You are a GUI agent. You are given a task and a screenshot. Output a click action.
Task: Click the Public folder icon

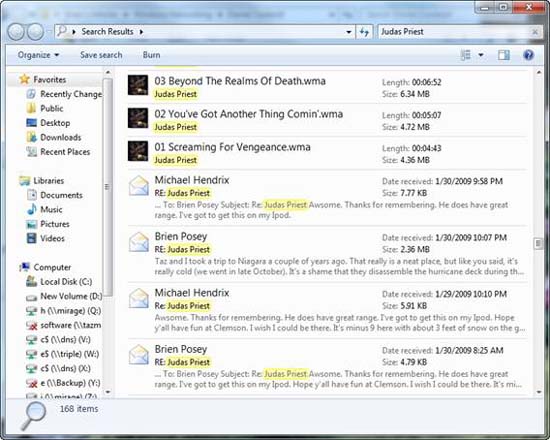31,108
